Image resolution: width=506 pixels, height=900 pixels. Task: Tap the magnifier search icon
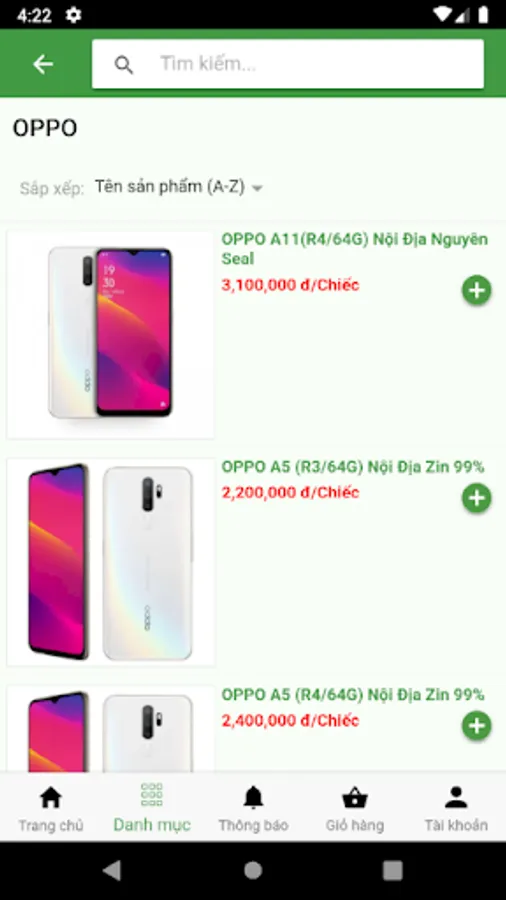coord(123,65)
